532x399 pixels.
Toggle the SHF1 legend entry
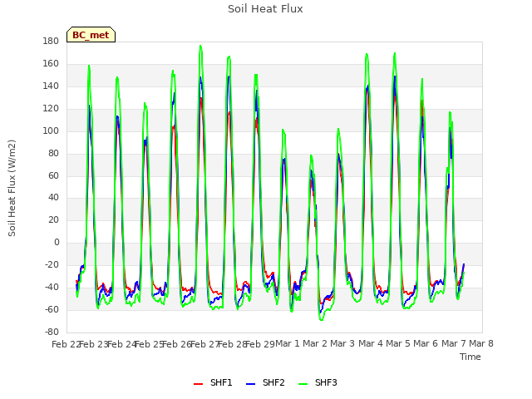(x=213, y=382)
